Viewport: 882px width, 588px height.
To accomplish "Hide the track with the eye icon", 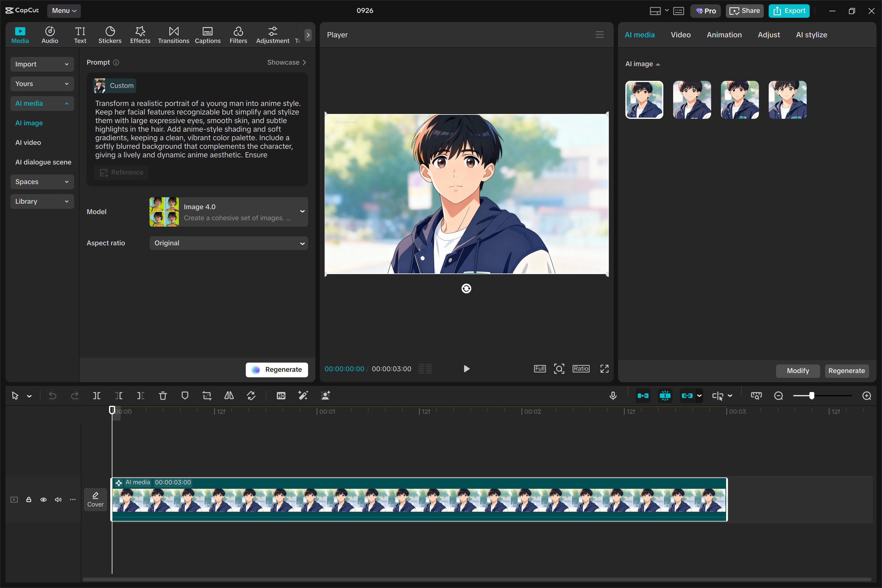I will click(x=43, y=499).
